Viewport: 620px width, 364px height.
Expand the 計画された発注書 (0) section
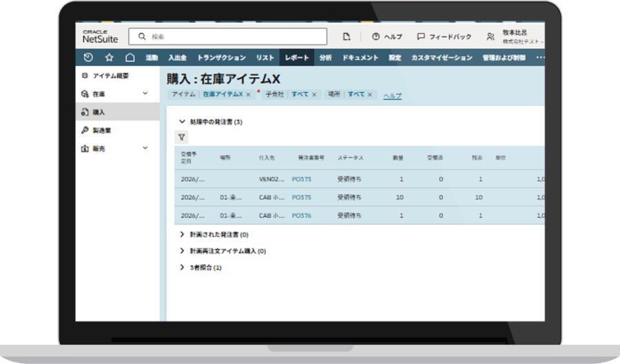point(182,235)
